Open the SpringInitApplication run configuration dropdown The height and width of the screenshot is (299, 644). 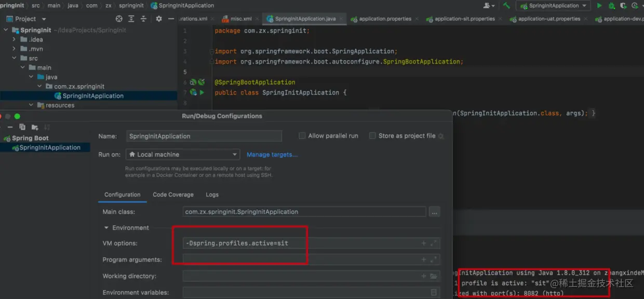(x=553, y=6)
